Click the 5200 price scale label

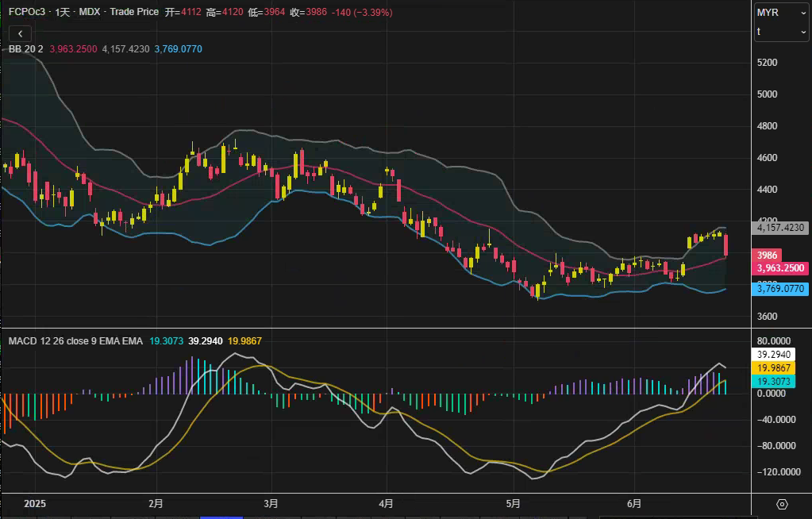[x=767, y=63]
